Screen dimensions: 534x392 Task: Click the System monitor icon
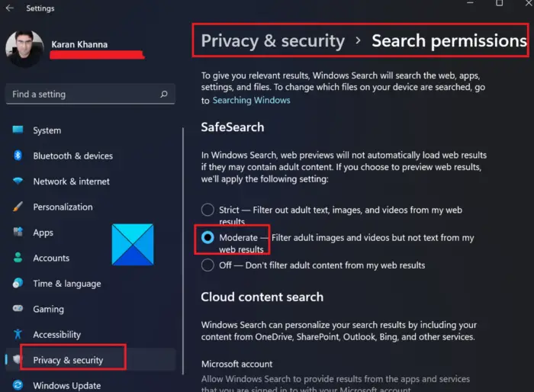18,130
